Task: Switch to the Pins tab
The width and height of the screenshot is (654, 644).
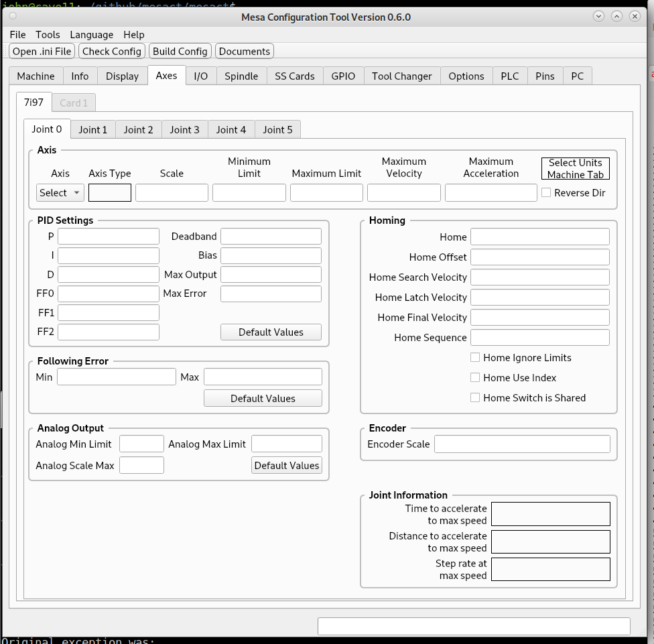Action: point(545,76)
